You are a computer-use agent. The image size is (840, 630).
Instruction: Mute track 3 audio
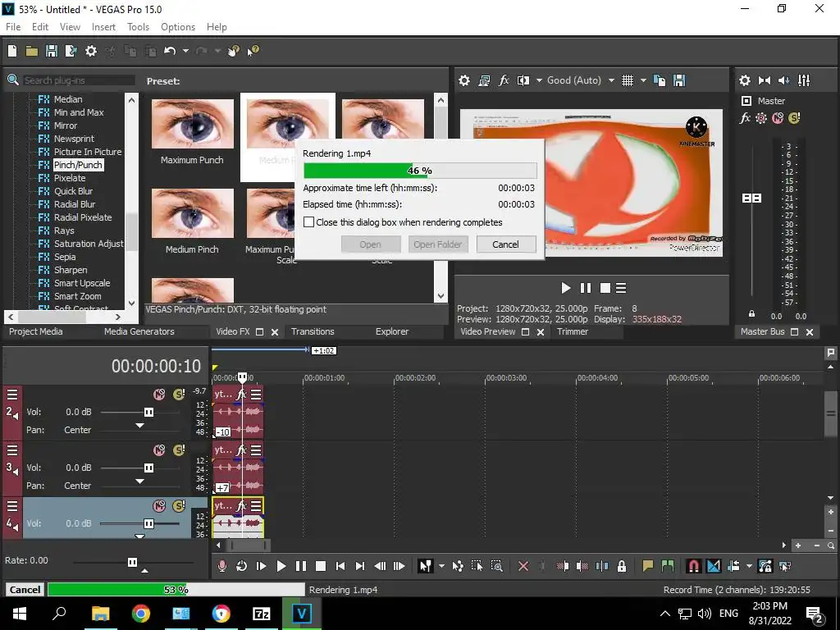pos(159,450)
